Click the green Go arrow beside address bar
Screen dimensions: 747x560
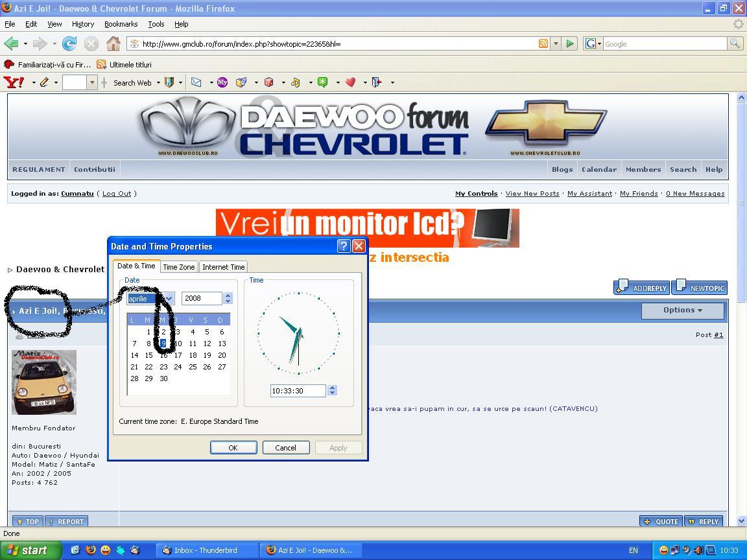[x=570, y=44]
